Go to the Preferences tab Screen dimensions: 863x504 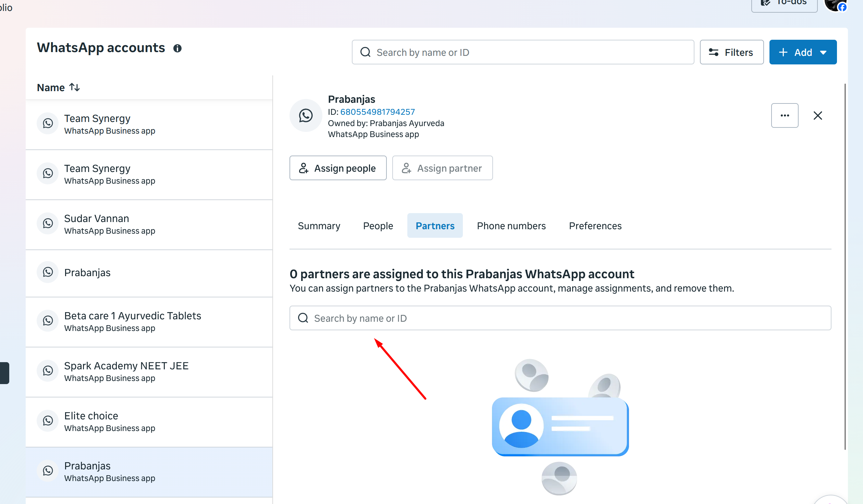pos(595,226)
